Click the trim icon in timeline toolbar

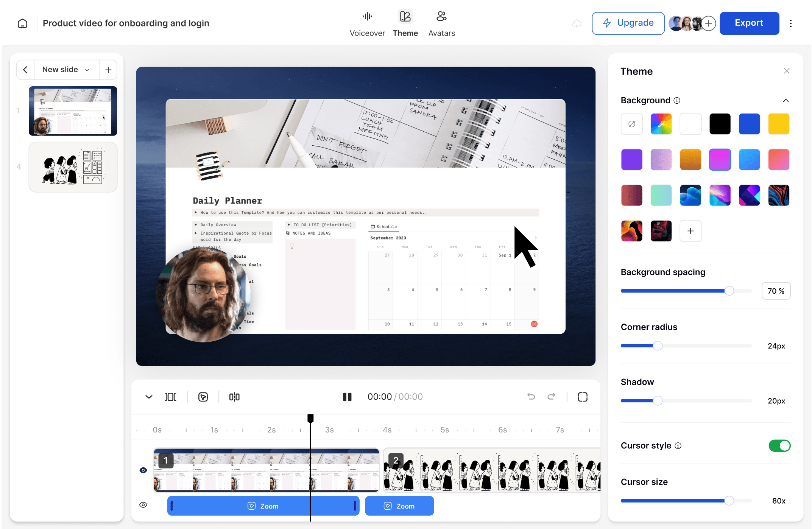coord(170,397)
